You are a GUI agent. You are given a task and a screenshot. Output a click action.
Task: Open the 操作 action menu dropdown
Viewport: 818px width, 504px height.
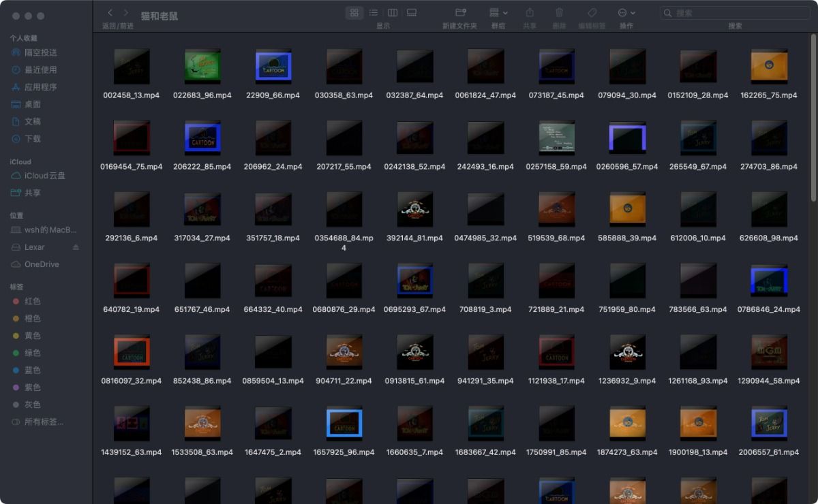(626, 13)
